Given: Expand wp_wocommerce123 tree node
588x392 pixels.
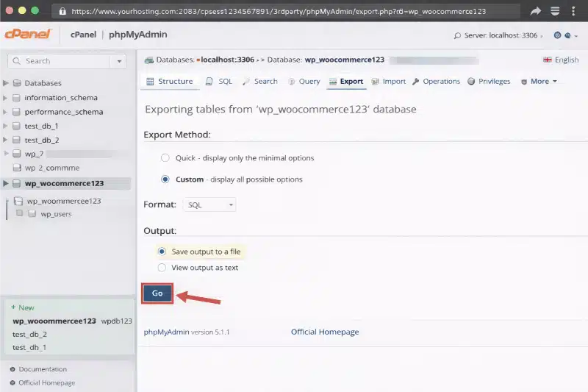Looking at the screenshot, I should coord(5,183).
